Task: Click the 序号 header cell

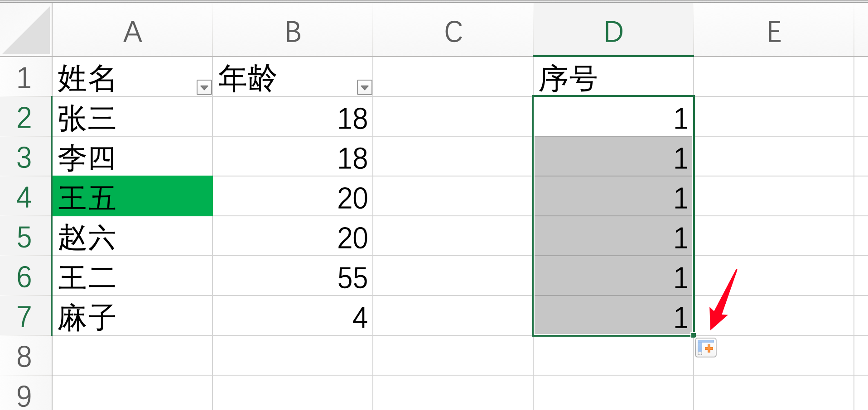Action: [x=613, y=77]
